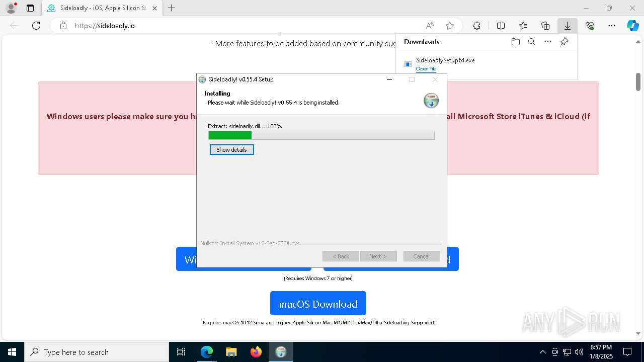The height and width of the screenshot is (362, 644).
Task: View site information lock icon
Action: (x=63, y=26)
